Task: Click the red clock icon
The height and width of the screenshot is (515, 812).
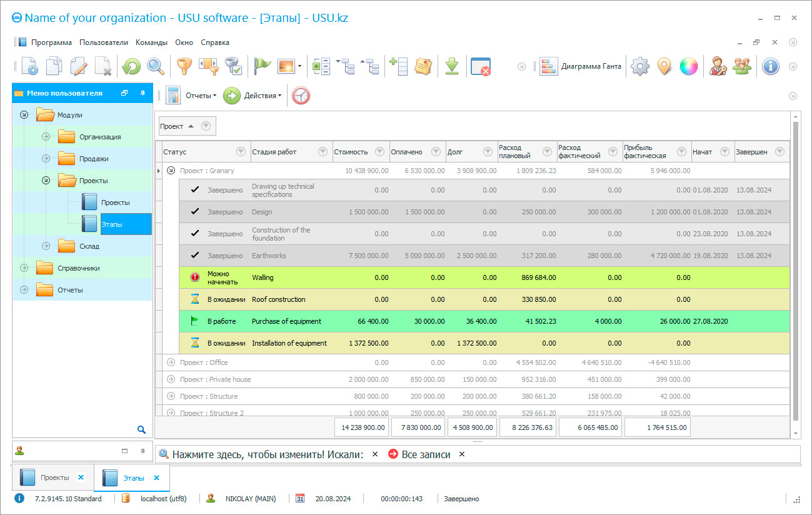Action: point(301,96)
